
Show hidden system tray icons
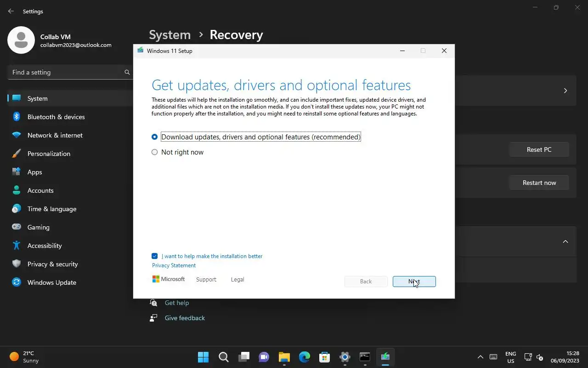pos(480,357)
